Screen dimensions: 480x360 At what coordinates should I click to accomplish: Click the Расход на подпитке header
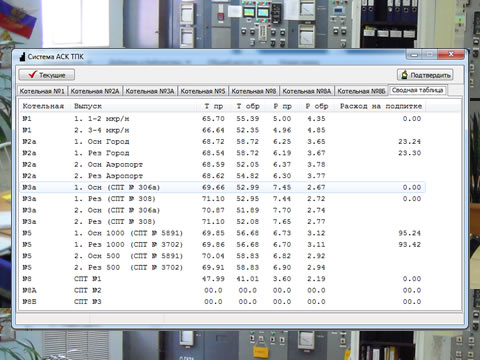coord(381,106)
